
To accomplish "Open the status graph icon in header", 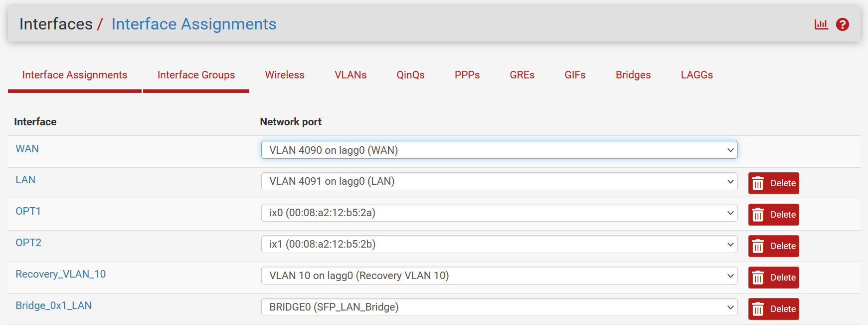I will pos(821,24).
